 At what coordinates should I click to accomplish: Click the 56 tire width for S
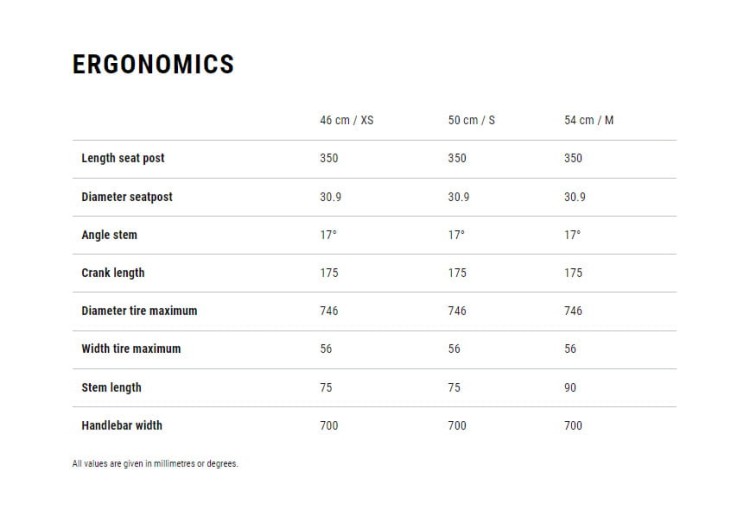point(454,349)
